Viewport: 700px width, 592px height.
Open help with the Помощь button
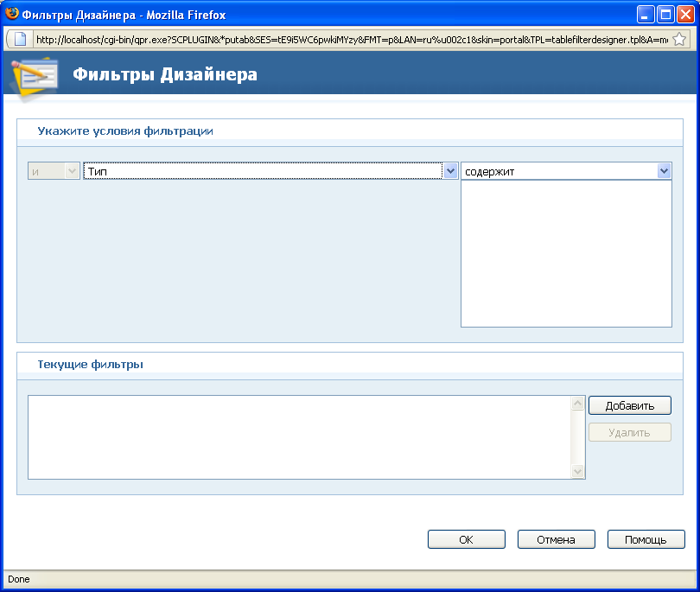coord(646,539)
